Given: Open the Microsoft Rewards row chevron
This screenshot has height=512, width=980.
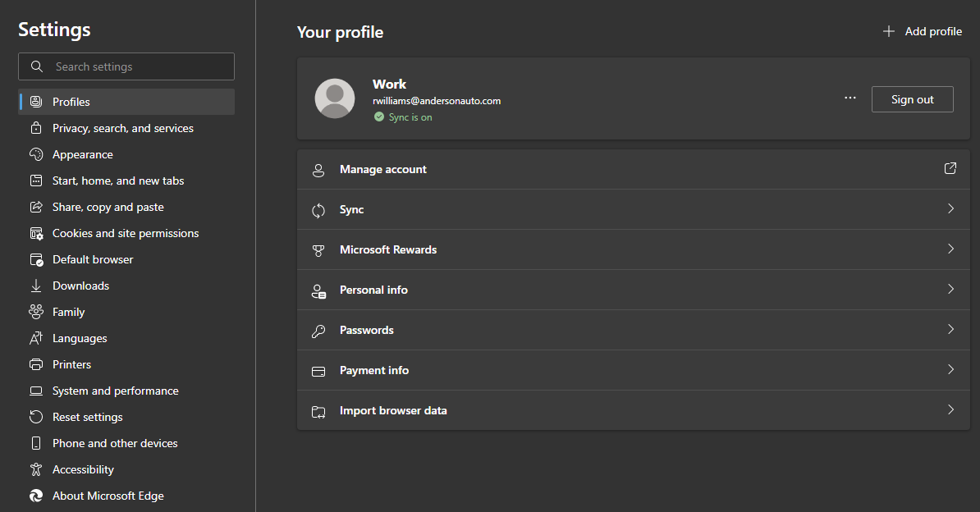Looking at the screenshot, I should 950,249.
